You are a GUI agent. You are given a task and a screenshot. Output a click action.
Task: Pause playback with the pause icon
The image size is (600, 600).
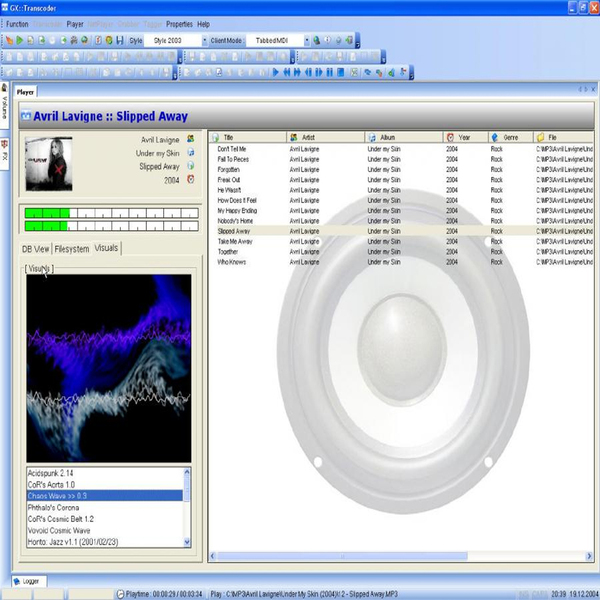(x=329, y=72)
